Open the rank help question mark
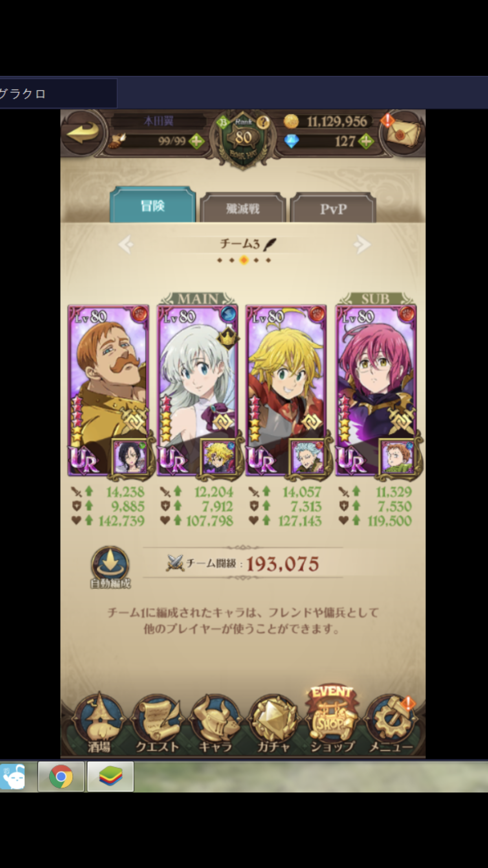 (263, 123)
